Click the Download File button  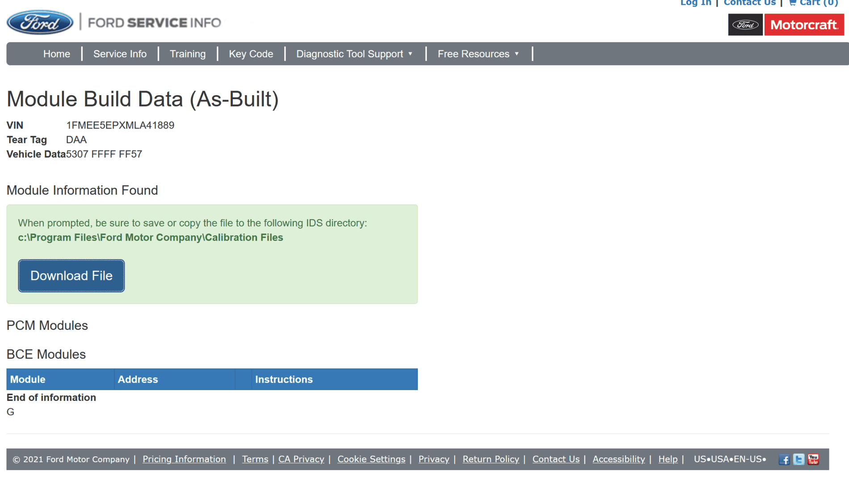click(x=71, y=276)
